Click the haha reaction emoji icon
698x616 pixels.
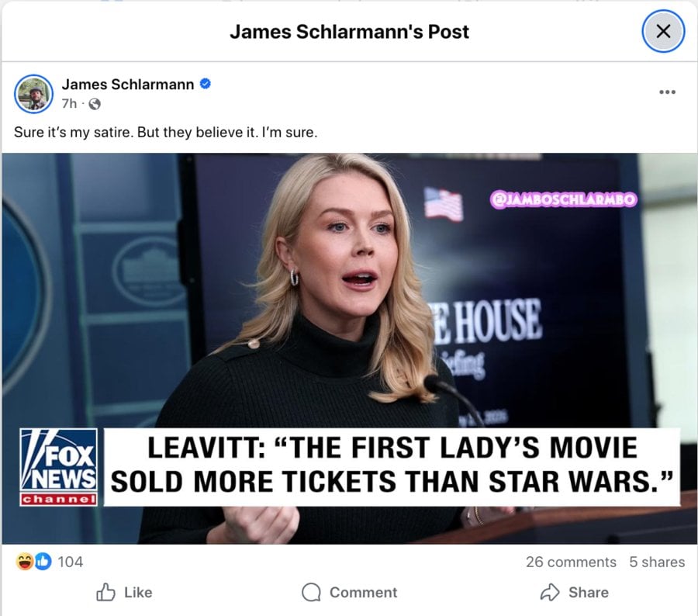[24, 561]
